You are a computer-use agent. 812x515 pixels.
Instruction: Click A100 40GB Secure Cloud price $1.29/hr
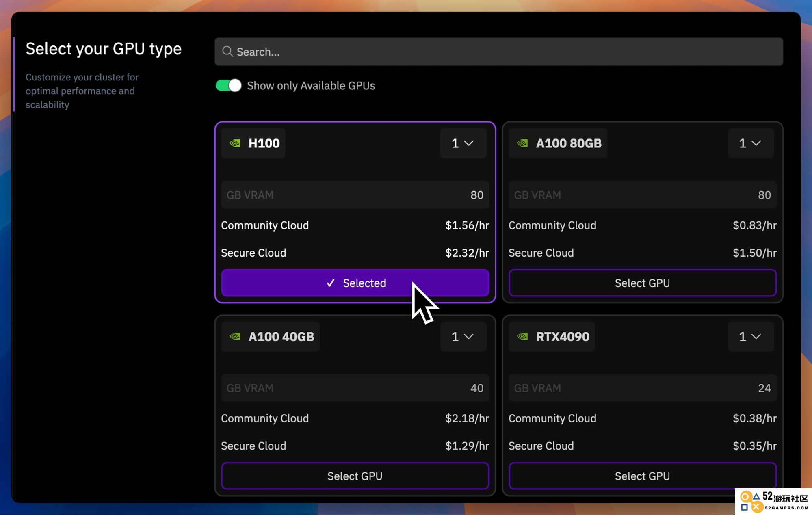coord(467,446)
